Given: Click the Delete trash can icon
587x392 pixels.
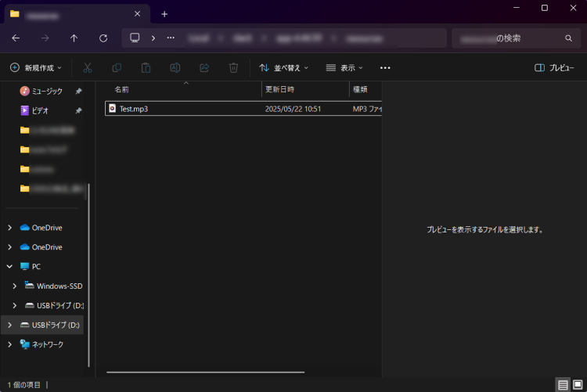Looking at the screenshot, I should 233,68.
